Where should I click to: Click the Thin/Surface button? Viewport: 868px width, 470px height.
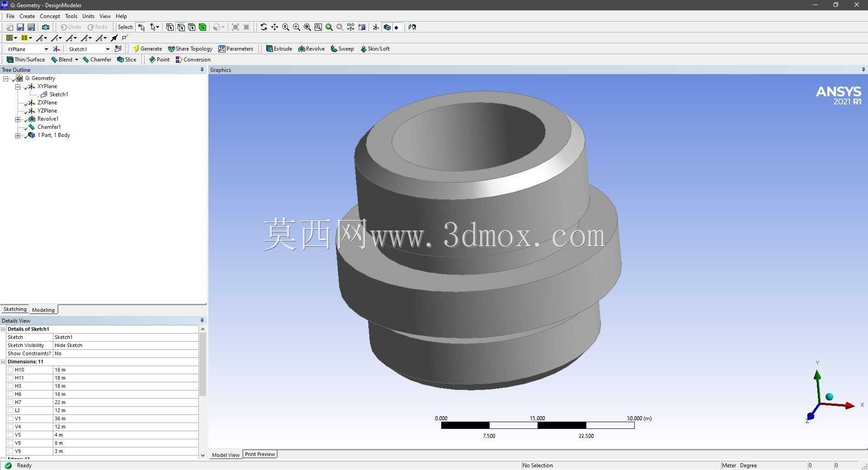tap(26, 60)
